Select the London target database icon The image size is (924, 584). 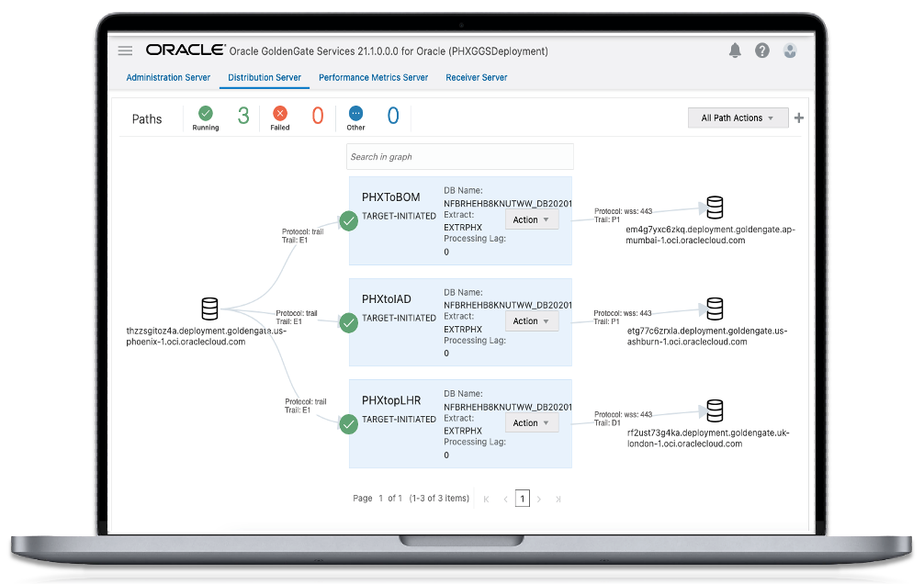point(715,410)
